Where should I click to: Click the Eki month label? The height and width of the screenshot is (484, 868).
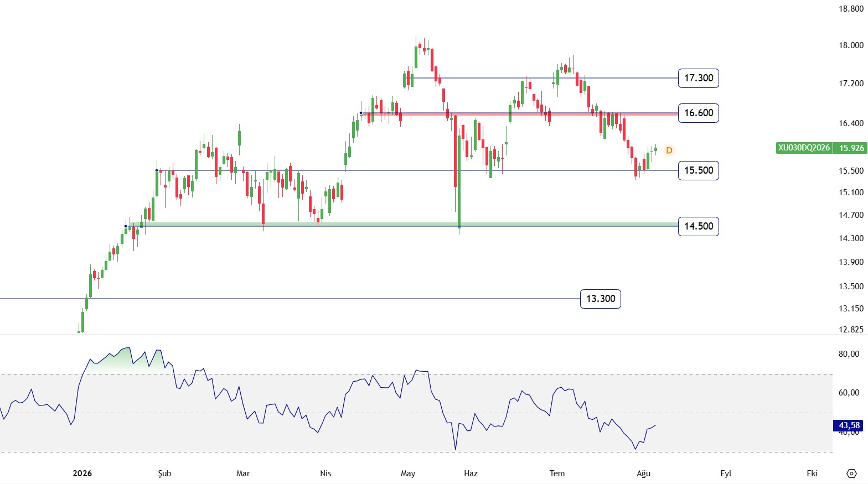click(812, 473)
